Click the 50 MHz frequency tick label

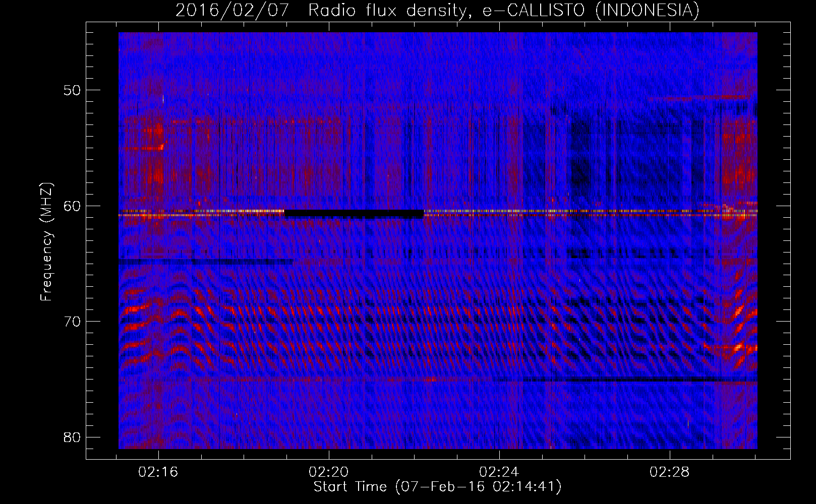click(72, 90)
